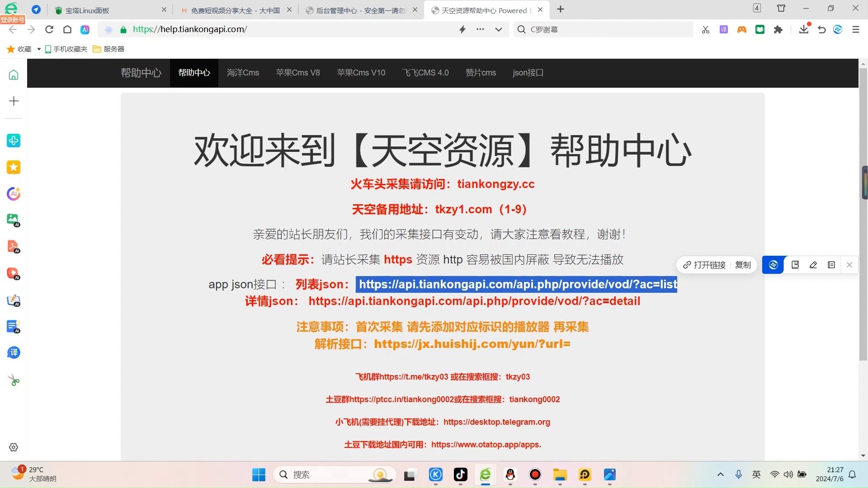Image resolution: width=868 pixels, height=488 pixels.
Task: Click the browser back arrow
Action: coord(13,29)
